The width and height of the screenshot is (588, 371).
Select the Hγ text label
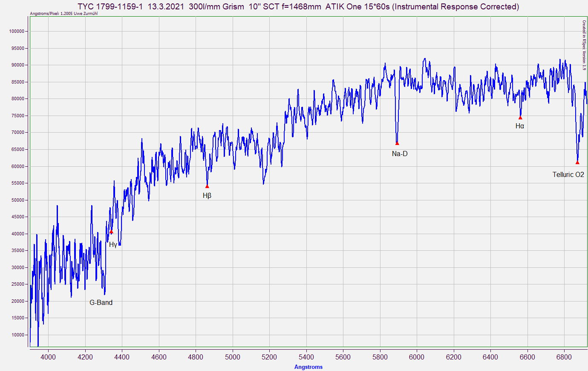[113, 244]
